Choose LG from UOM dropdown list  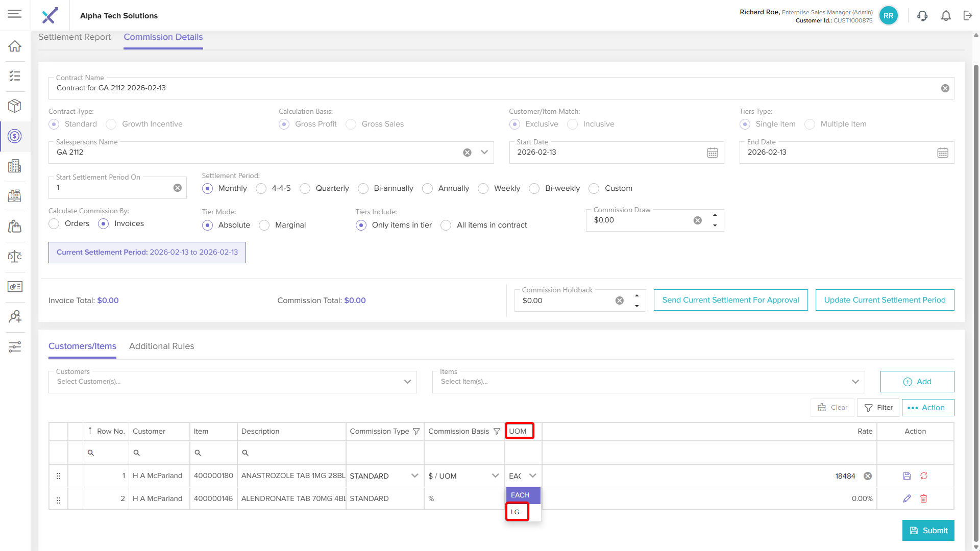516,512
